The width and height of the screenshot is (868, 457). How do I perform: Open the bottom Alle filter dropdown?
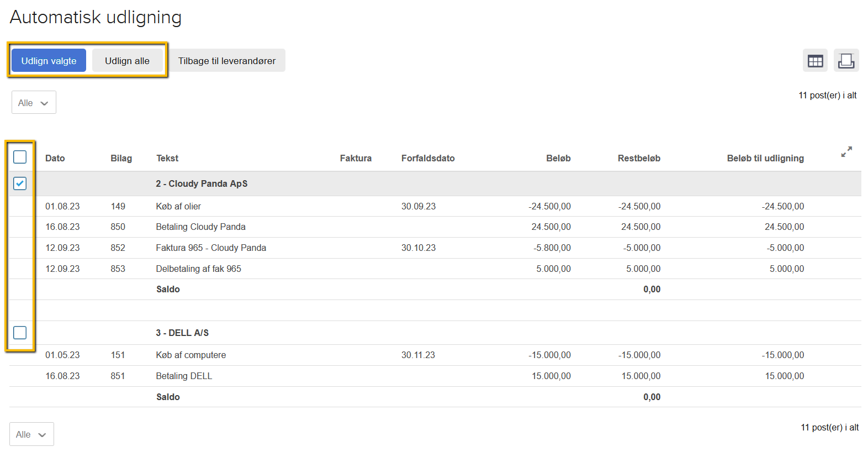click(x=31, y=434)
